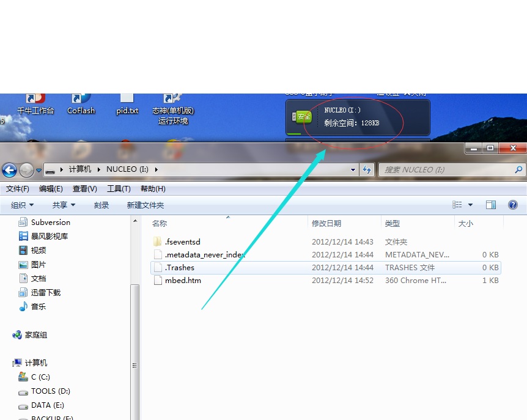Screen dimensions: 527x420
Task: Click the Forward navigation arrow
Action: click(26, 170)
